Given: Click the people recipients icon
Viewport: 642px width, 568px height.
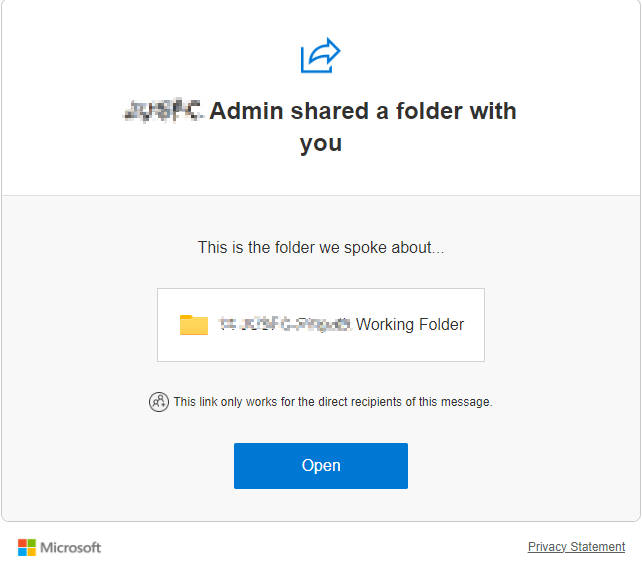Looking at the screenshot, I should click(x=158, y=402).
